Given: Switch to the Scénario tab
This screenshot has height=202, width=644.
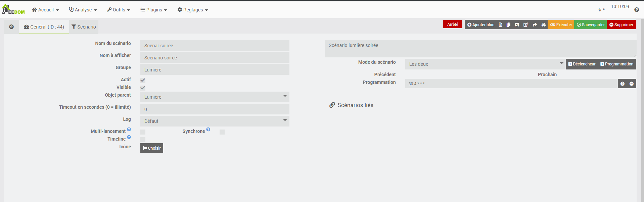Looking at the screenshot, I should coord(84,27).
